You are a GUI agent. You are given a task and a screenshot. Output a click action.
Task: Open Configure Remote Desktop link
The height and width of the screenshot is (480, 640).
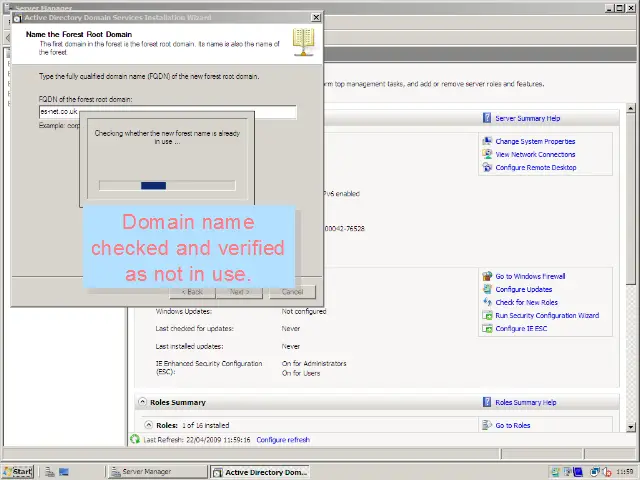536,167
